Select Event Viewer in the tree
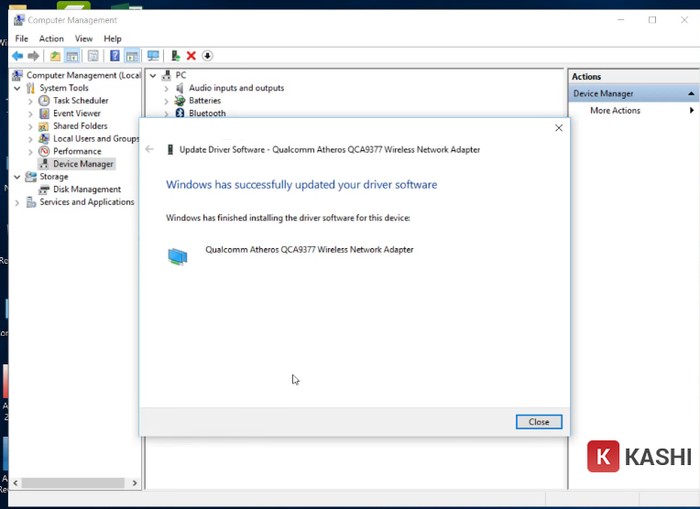 [76, 114]
